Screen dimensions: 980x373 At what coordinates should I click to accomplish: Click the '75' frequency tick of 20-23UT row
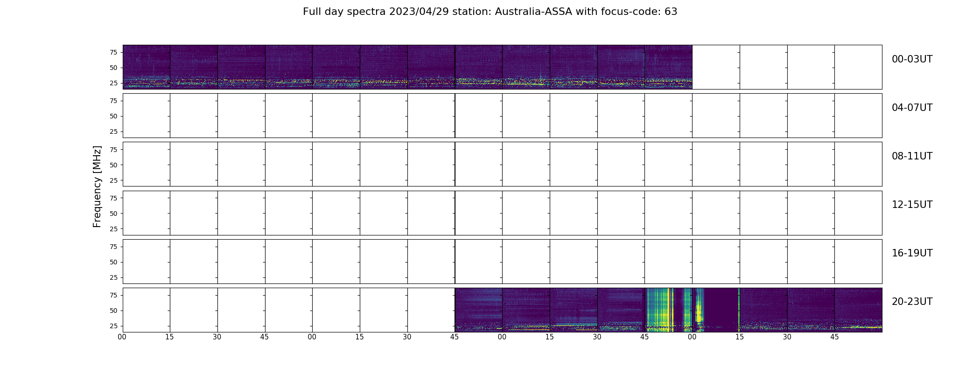(x=113, y=295)
